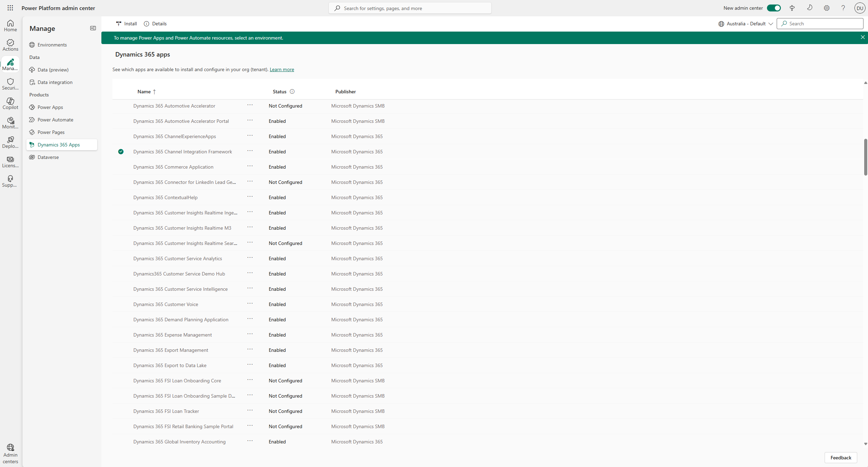The height and width of the screenshot is (467, 868).
Task: Click the settings gear icon in header
Action: pyautogui.click(x=826, y=8)
